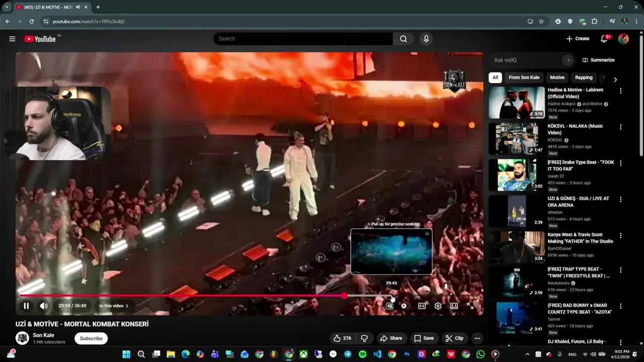Open YouTube notifications bell
The image size is (644, 362).
(x=604, y=39)
